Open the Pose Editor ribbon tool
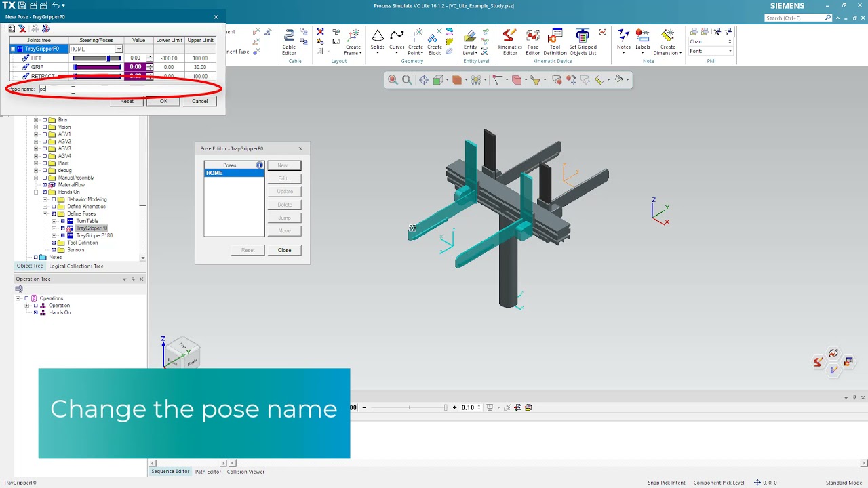The width and height of the screenshot is (868, 488). point(533,42)
